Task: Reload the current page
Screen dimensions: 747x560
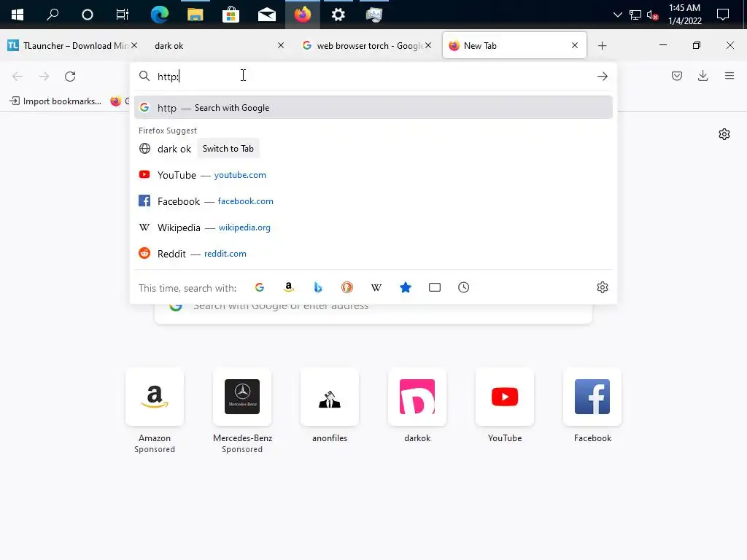Action: (x=70, y=76)
